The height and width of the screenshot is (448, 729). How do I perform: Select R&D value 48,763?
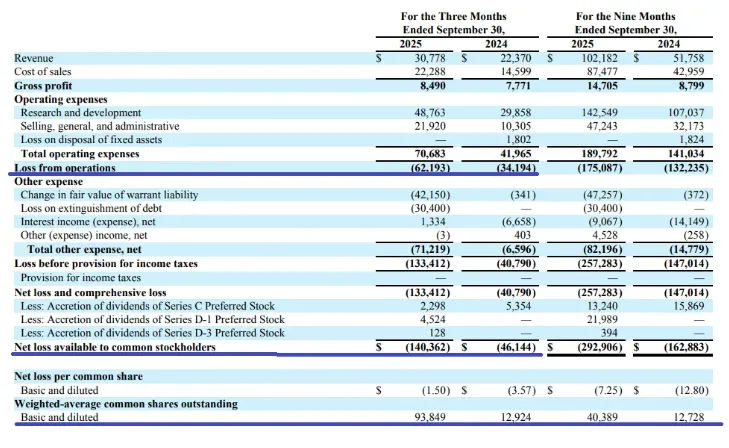tap(430, 112)
